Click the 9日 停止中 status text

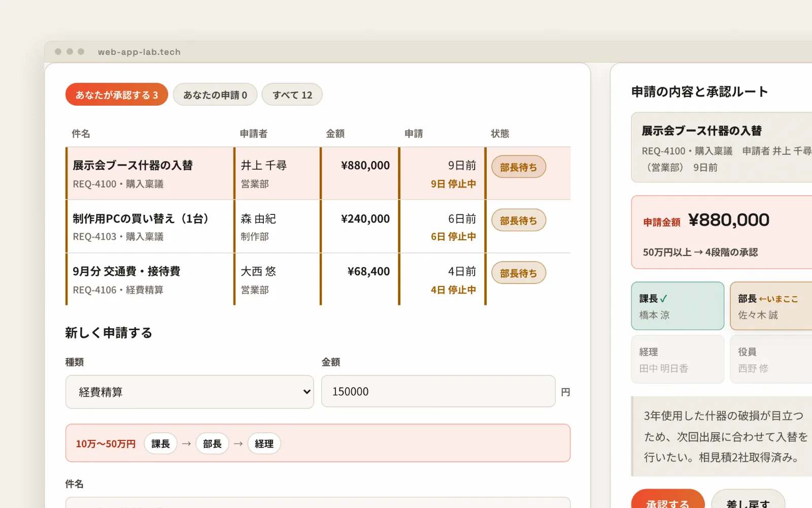pyautogui.click(x=453, y=184)
